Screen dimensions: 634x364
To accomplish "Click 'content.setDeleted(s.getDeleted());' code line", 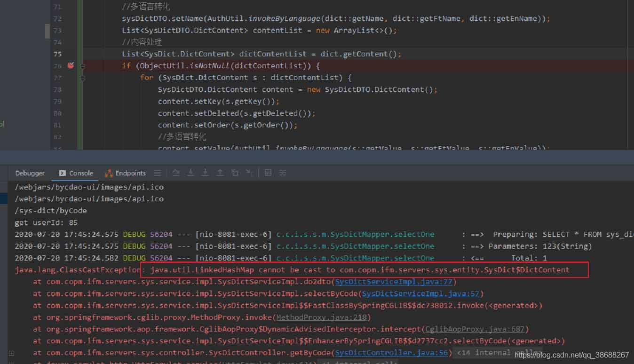I will click(237, 113).
